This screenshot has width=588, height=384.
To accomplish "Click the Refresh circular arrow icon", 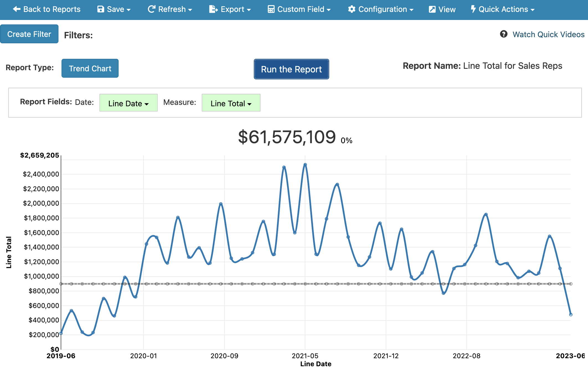I will pyautogui.click(x=151, y=9).
